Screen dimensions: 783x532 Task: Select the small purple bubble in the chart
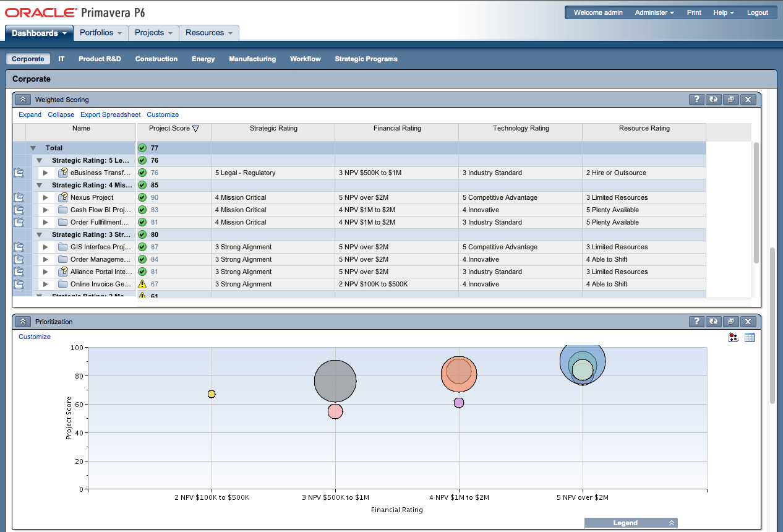click(459, 403)
